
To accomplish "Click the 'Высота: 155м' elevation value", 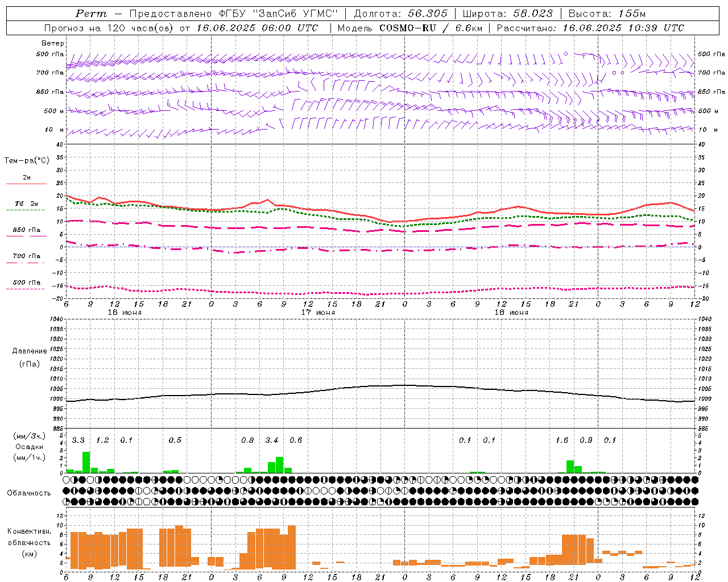I will click(x=607, y=14).
